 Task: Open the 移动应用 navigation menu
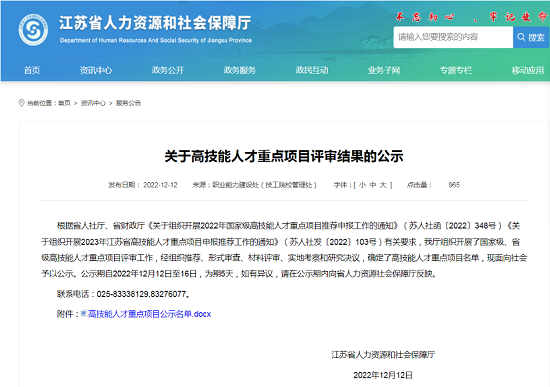528,70
